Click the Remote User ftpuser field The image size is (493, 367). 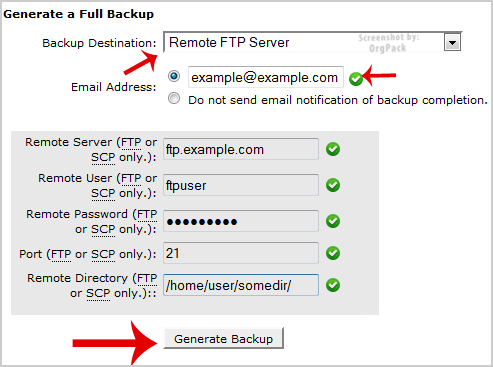[241, 185]
